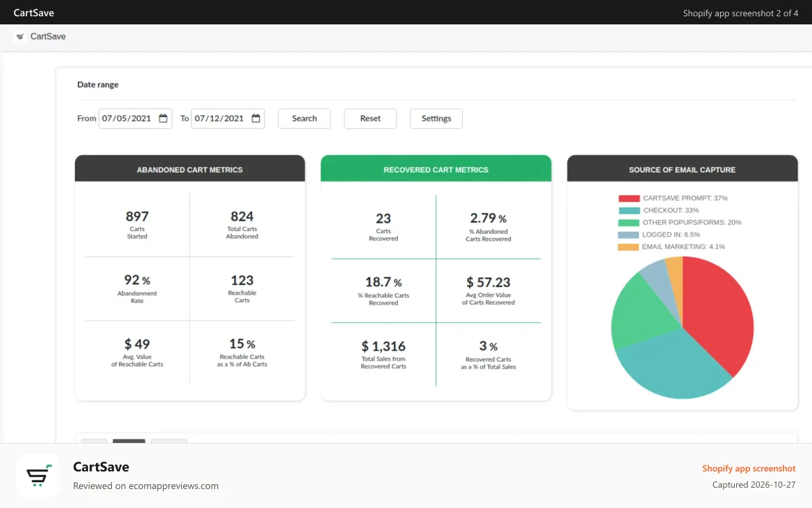812x508 pixels.
Task: Click the teal Checkout legend swatch
Action: (x=629, y=211)
